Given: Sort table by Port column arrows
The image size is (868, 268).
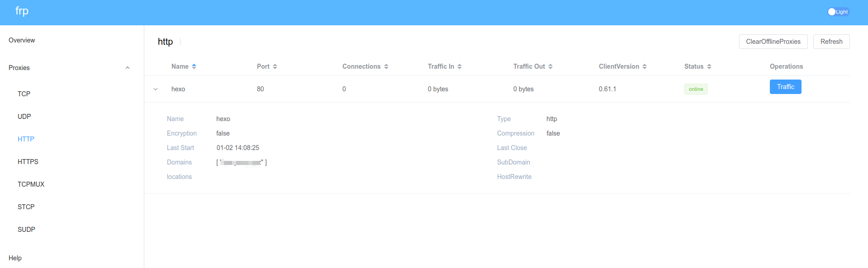Looking at the screenshot, I should click(x=275, y=66).
